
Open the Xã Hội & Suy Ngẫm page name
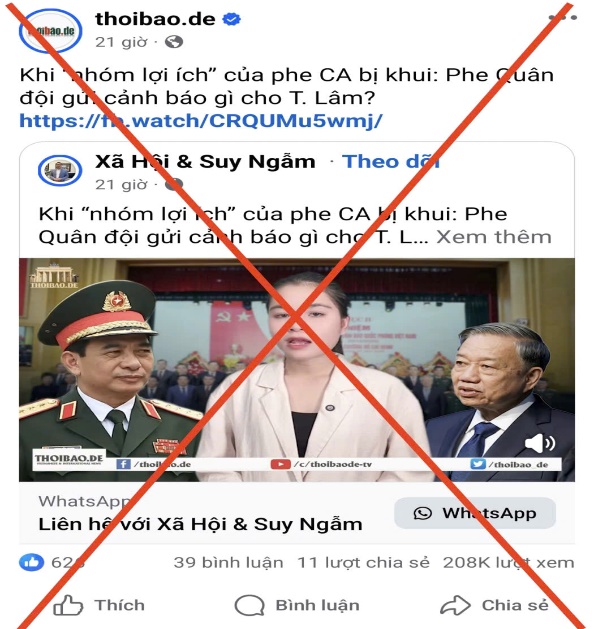tap(205, 161)
